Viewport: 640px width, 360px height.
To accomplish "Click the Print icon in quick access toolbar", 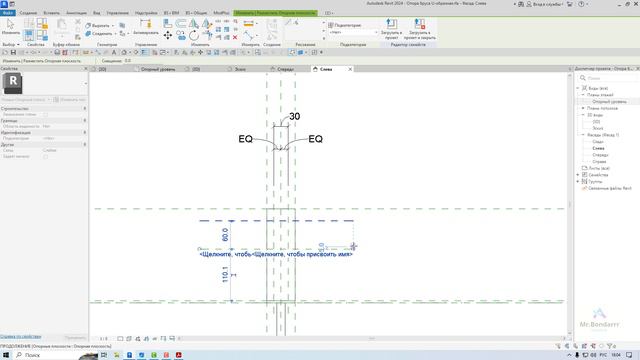I will pyautogui.click(x=57, y=52).
